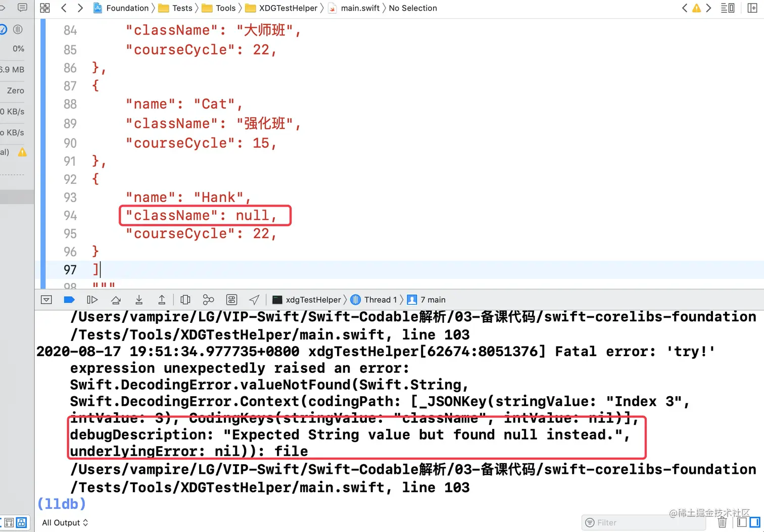Viewport: 764px width, 532px height.
Task: Click "courseCycle": 15 line
Action: [201, 143]
